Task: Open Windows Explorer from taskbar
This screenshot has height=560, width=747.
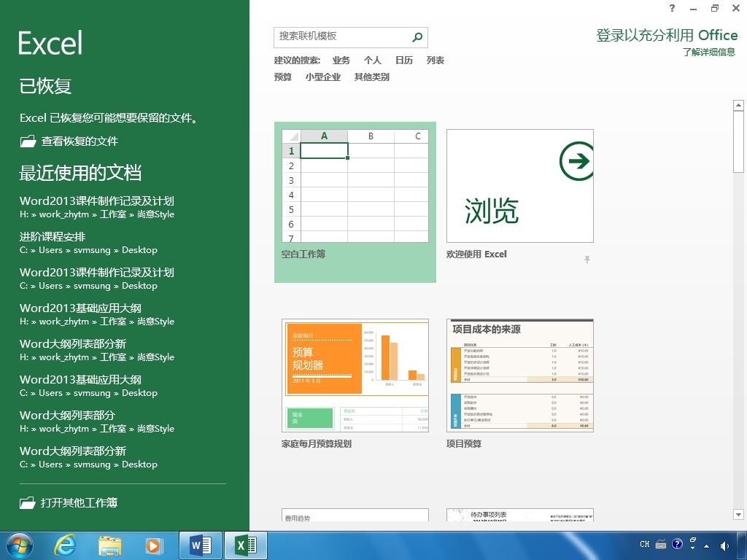Action: 110,545
